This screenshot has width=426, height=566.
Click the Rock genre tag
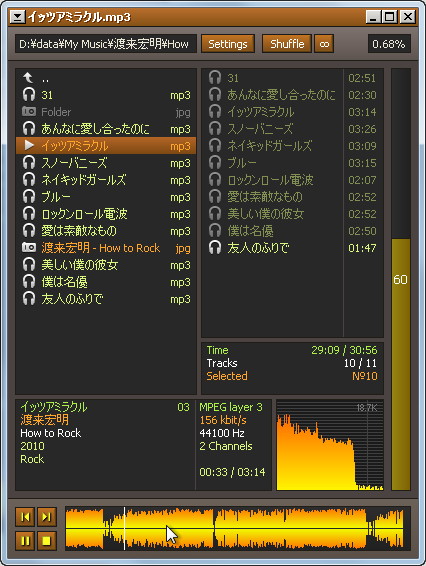click(32, 459)
